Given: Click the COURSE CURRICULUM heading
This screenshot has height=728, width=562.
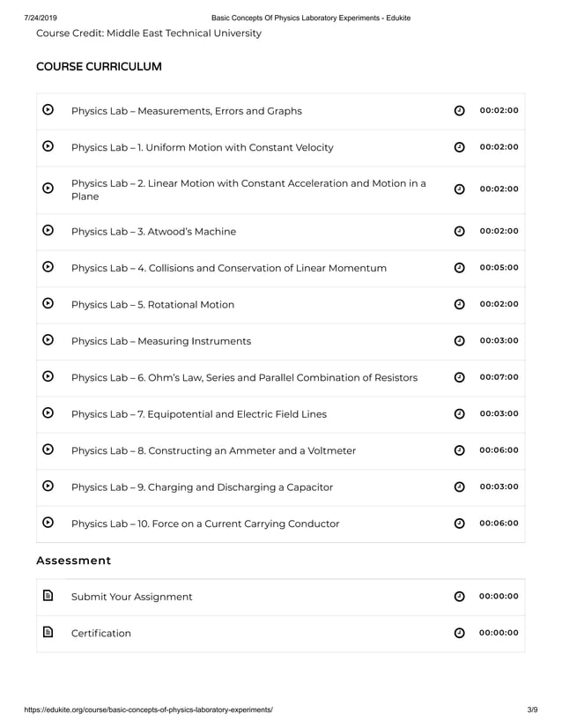Looking at the screenshot, I should [x=99, y=67].
